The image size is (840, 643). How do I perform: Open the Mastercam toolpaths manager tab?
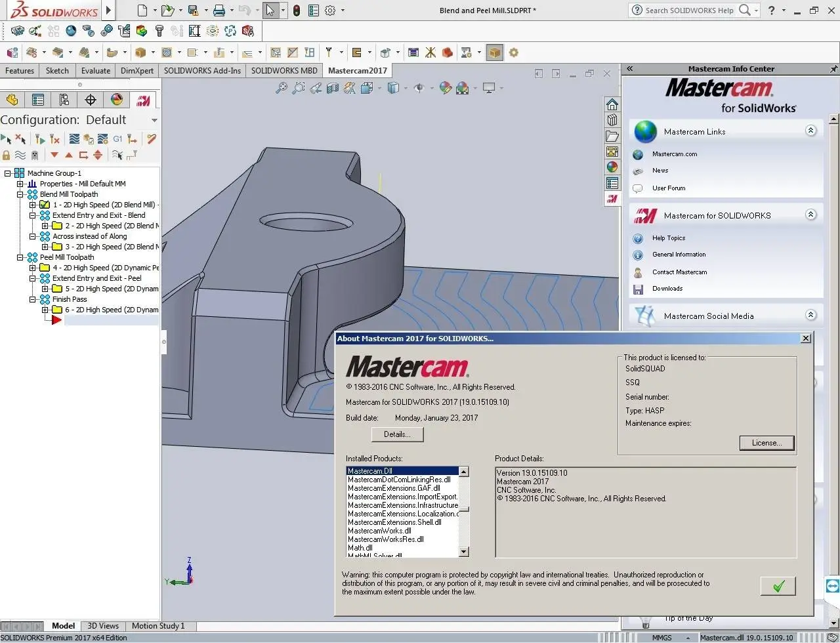point(143,100)
